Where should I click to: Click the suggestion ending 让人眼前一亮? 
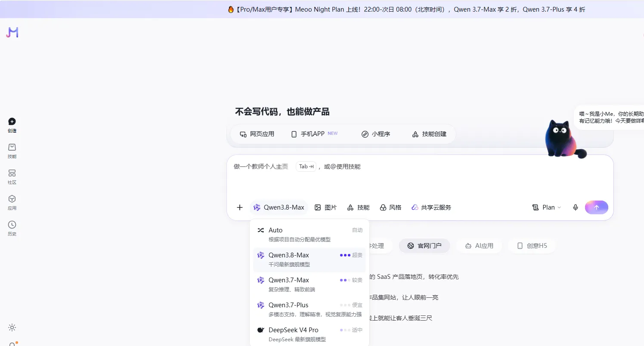coord(404,297)
